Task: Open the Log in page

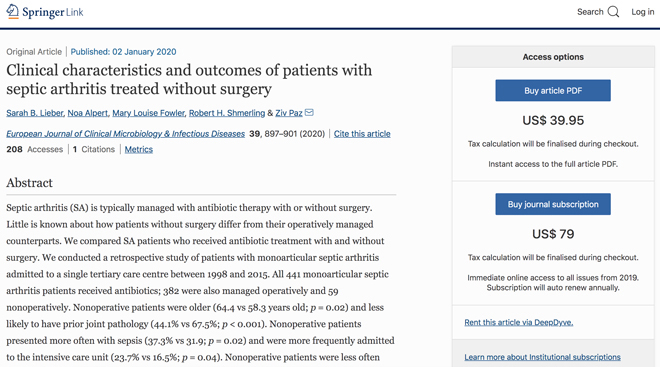Action: pyautogui.click(x=642, y=12)
